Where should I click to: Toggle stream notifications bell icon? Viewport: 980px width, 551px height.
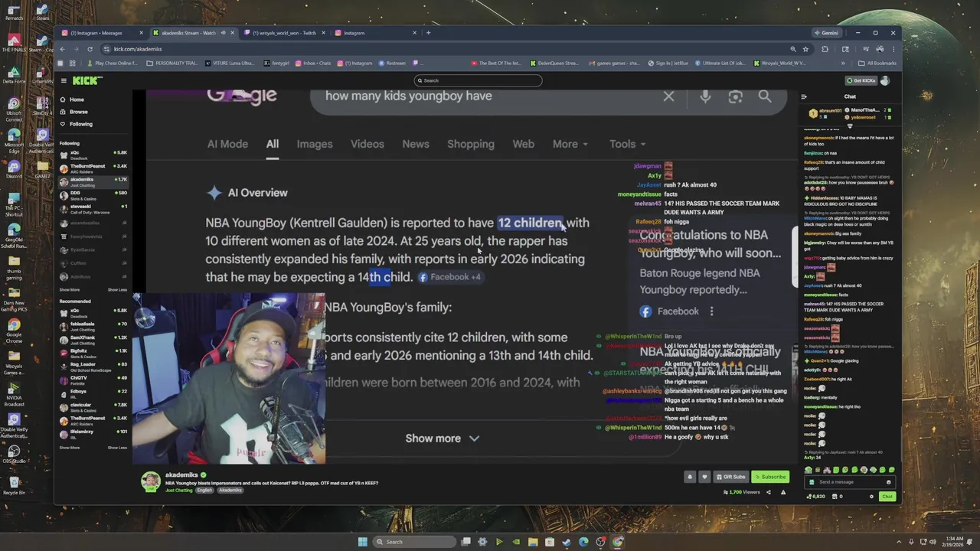pyautogui.click(x=689, y=477)
